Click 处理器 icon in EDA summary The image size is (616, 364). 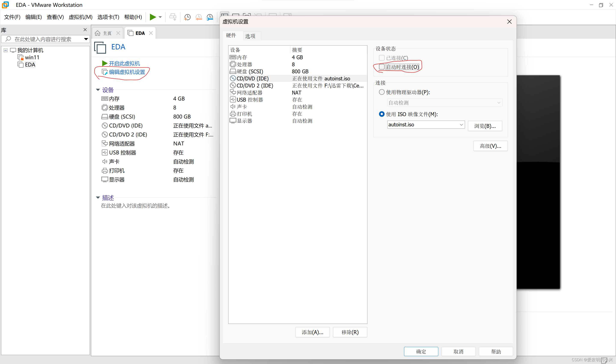click(x=105, y=107)
